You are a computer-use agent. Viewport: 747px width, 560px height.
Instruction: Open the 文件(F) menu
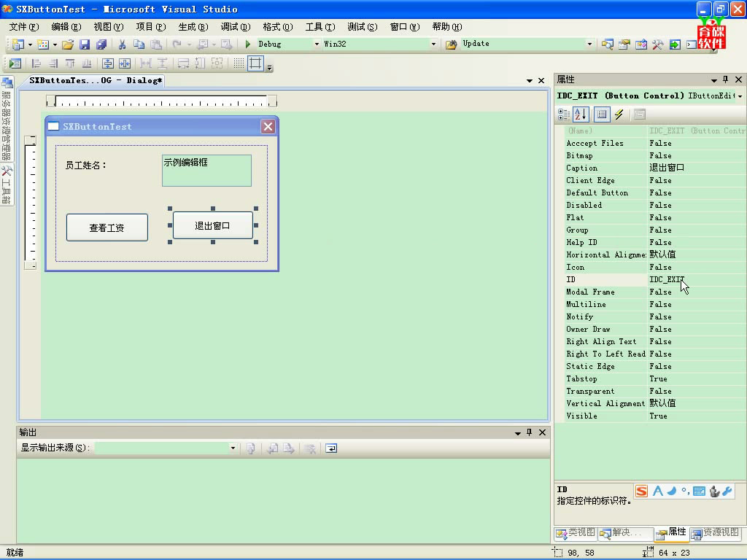24,27
